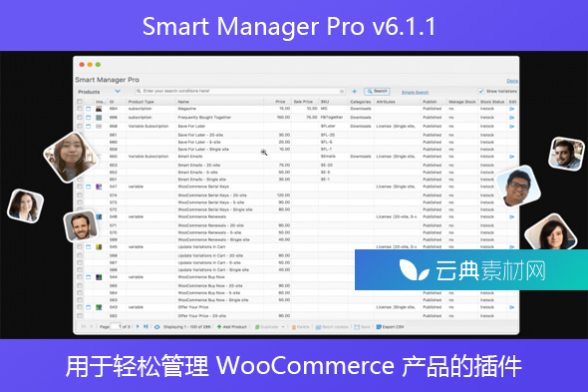The height and width of the screenshot is (392, 588).
Task: Sort by the Categories column header
Action: [x=361, y=102]
